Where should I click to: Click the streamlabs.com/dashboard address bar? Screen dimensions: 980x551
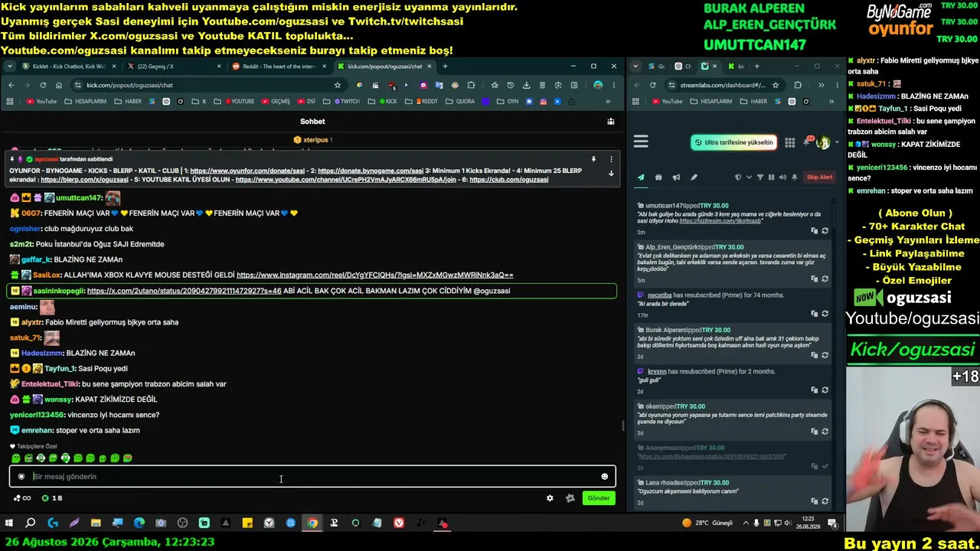[x=724, y=85]
